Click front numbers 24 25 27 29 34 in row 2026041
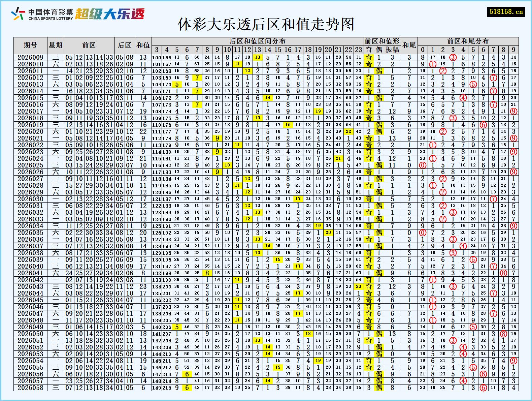532x401 pixels. pyautogui.click(x=89, y=273)
